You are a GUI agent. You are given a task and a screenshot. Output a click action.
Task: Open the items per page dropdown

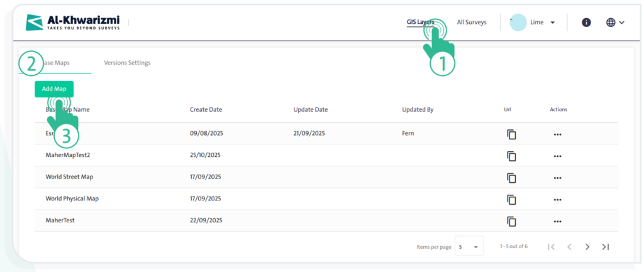pos(469,247)
